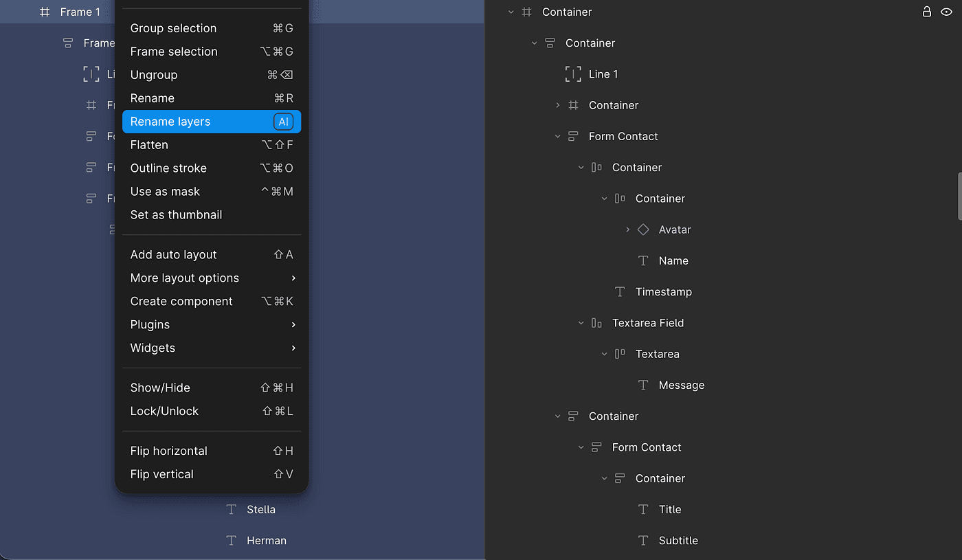962x560 pixels.
Task: Select Flip horizontal
Action: [x=212, y=451]
